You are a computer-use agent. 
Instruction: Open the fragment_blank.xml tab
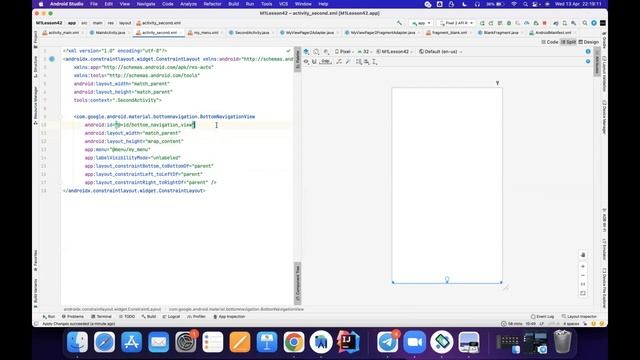click(449, 33)
